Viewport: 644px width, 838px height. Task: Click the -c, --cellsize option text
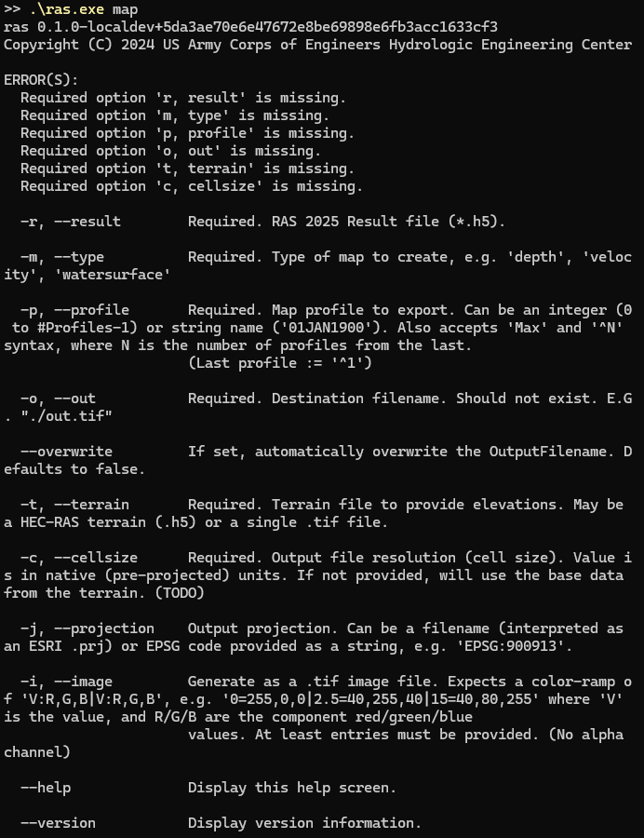tap(79, 558)
